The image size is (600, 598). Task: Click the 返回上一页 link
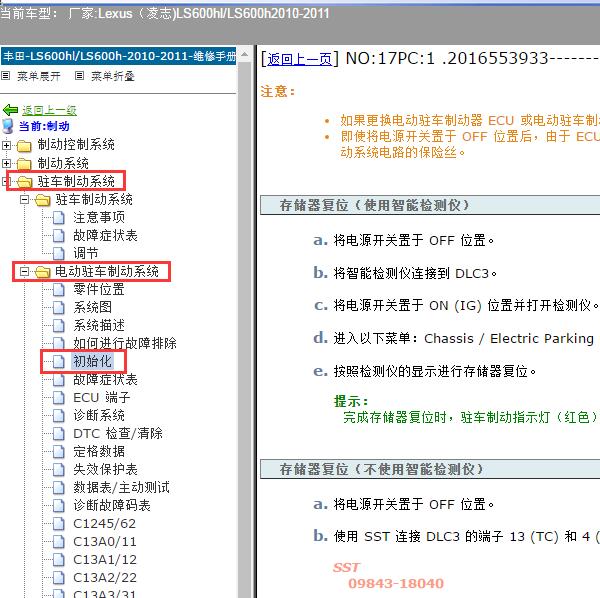pyautogui.click(x=299, y=59)
